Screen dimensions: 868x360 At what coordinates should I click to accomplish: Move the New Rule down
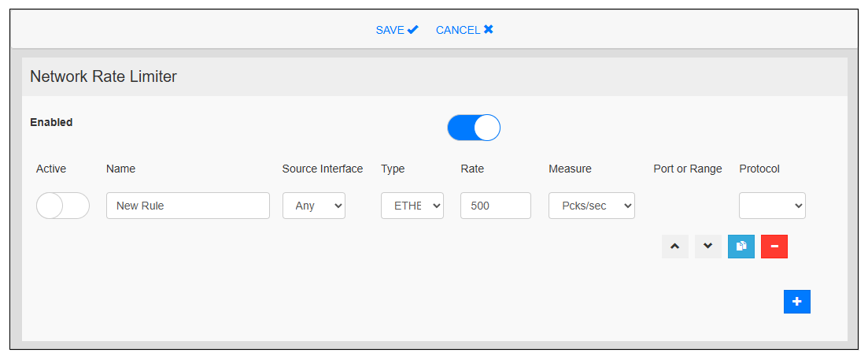tap(707, 247)
